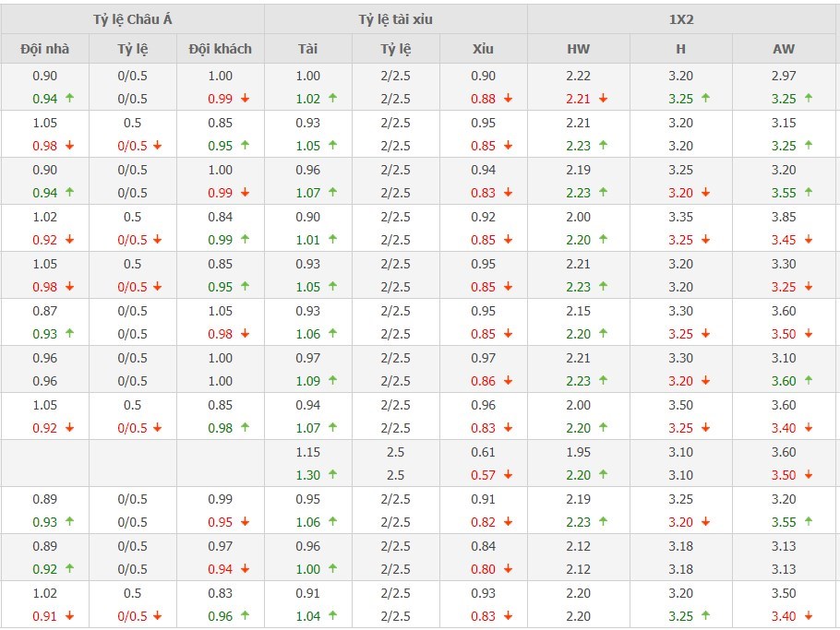The width and height of the screenshot is (840, 630).
Task: Click the Xỉu column header
Action: pyautogui.click(x=483, y=49)
